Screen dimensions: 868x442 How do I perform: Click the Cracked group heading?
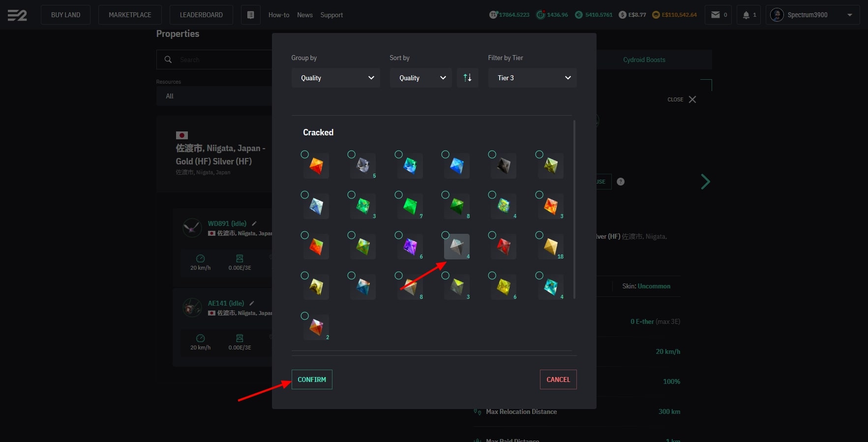pos(318,132)
